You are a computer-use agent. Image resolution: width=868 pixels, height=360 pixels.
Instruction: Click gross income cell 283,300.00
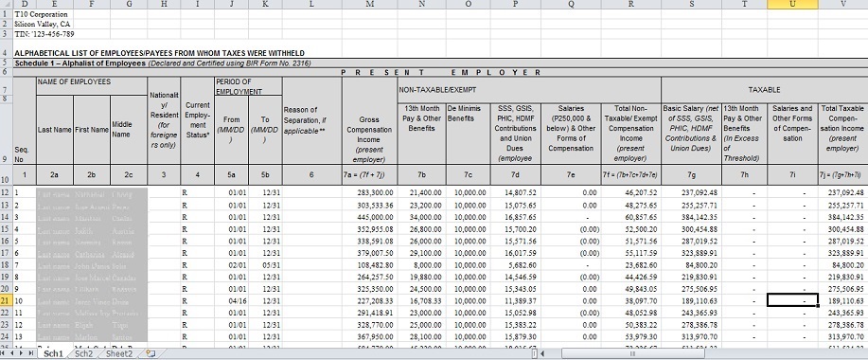[369, 192]
